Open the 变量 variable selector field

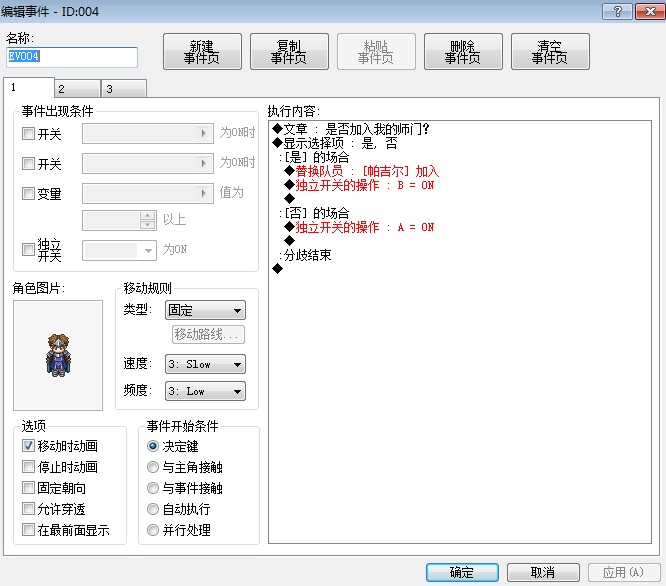click(148, 194)
